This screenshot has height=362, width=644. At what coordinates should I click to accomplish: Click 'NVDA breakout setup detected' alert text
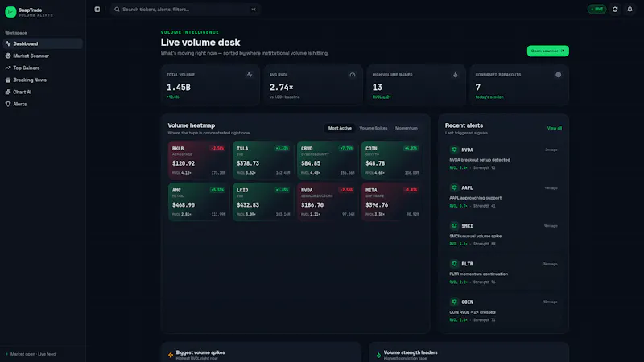pos(480,160)
